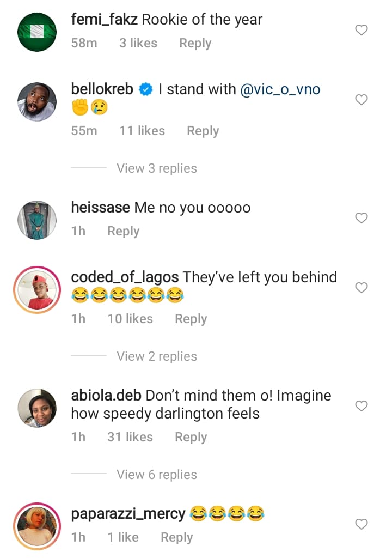The width and height of the screenshot is (392, 558).
Task: Open the bellokreb username link
Action: point(102,89)
